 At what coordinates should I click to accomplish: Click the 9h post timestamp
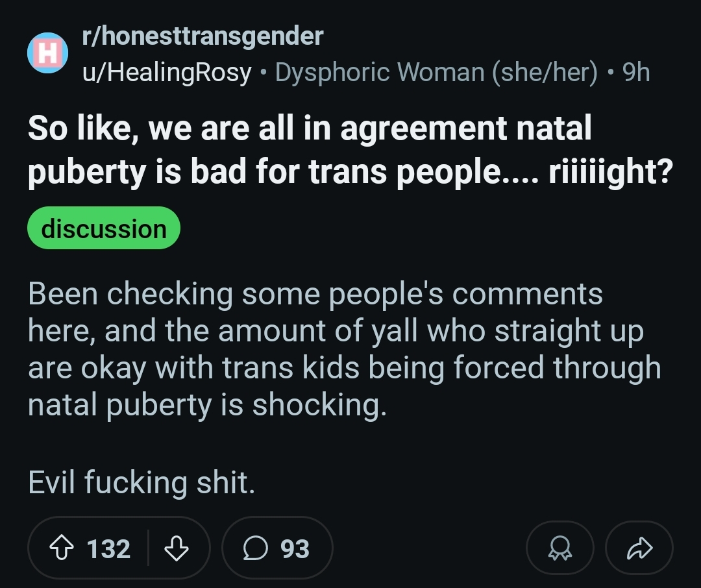coord(636,73)
